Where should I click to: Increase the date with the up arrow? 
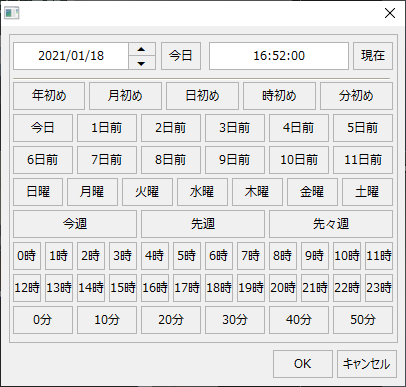coord(142,49)
